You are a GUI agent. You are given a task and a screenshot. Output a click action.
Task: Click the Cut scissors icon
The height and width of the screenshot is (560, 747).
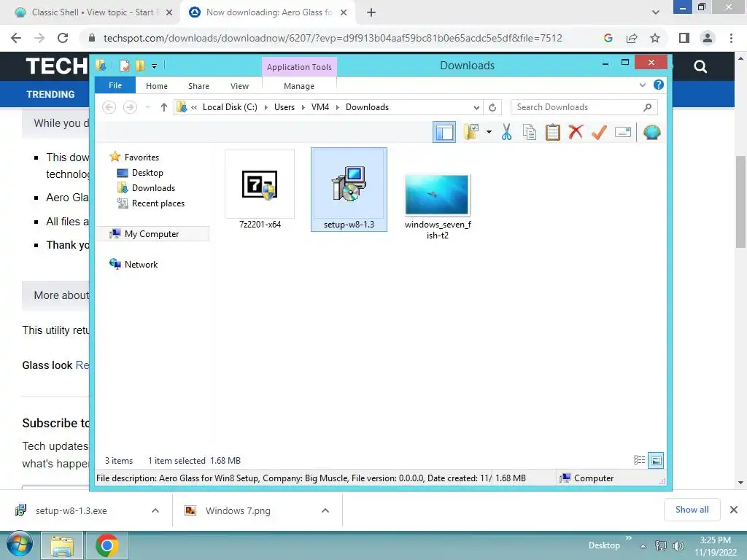[x=506, y=132]
